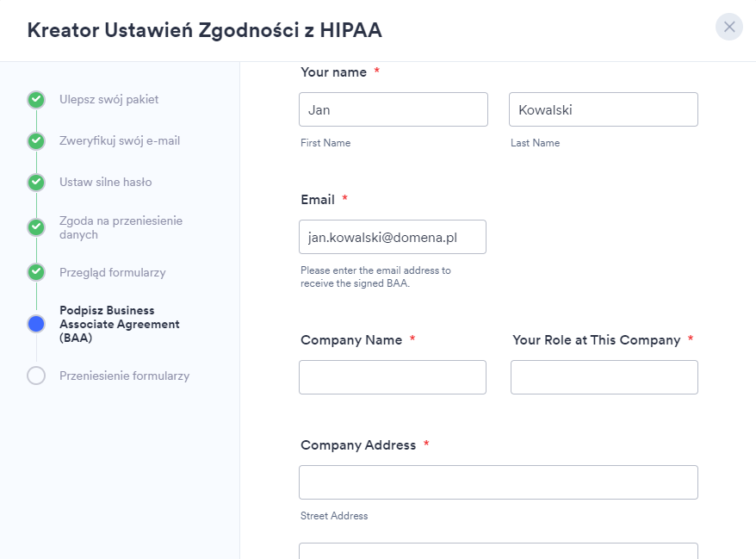Open the Ulepsz swój pakiet step
756x559 pixels.
pyautogui.click(x=108, y=99)
